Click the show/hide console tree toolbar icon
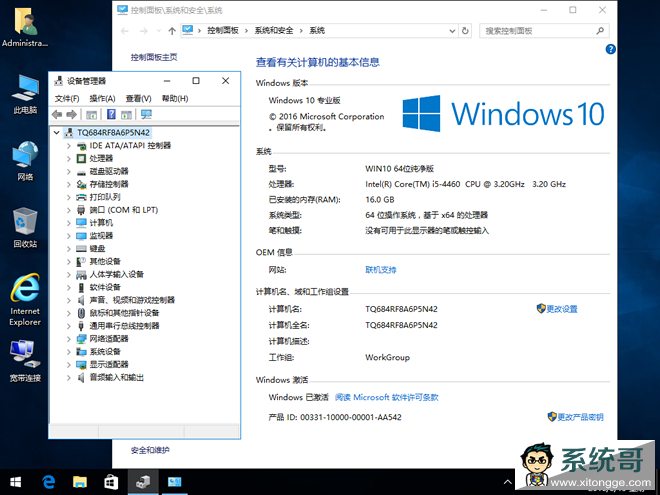The width and height of the screenshot is (660, 495). coord(91,114)
